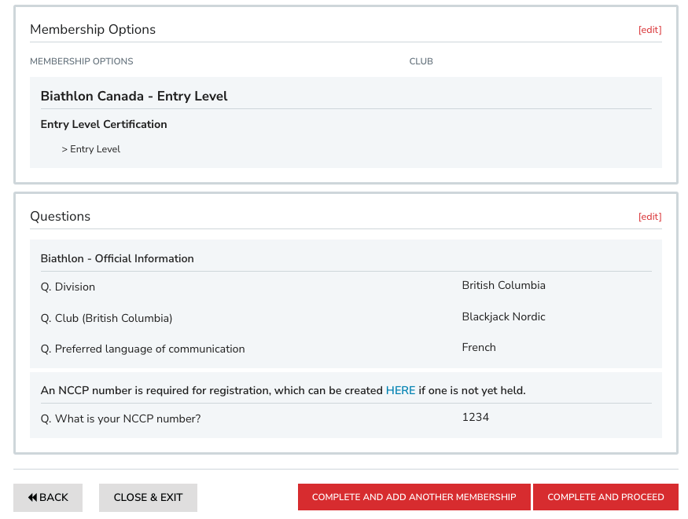
Task: Click the French language answer
Action: (x=478, y=348)
